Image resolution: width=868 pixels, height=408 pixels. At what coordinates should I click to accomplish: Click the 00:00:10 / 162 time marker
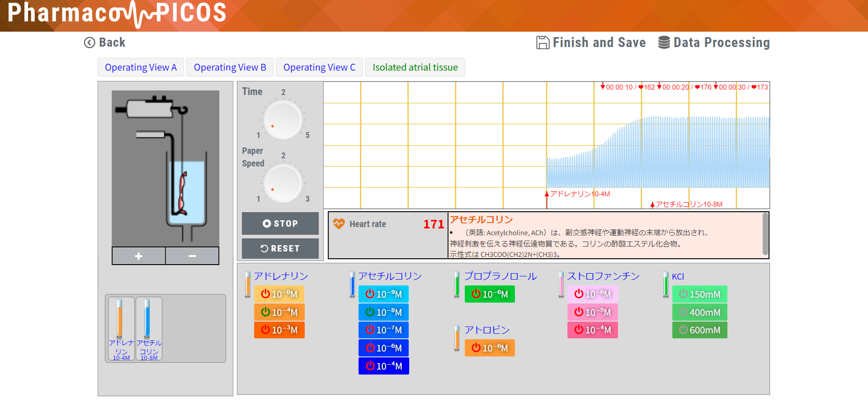[627, 87]
